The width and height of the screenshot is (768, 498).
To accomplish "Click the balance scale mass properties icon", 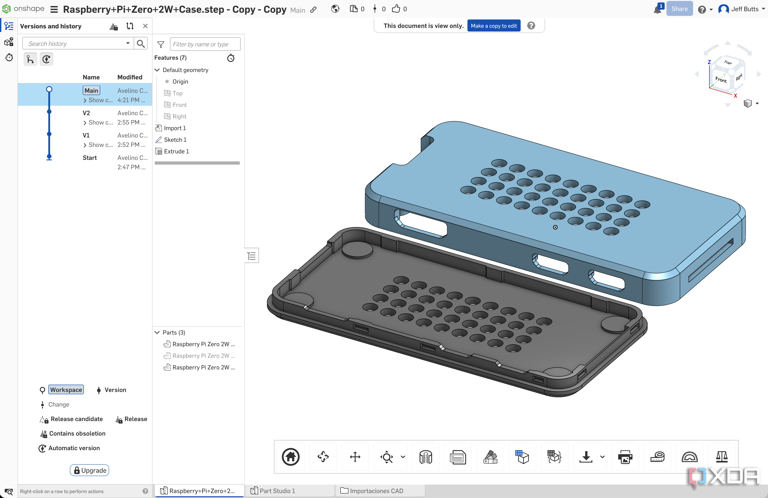I will [x=722, y=457].
